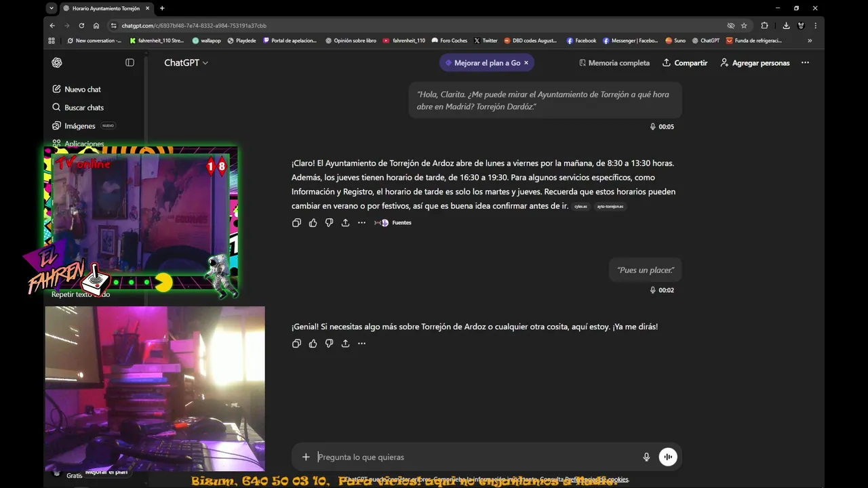868x488 pixels.
Task: Open browser downloads
Action: [786, 26]
